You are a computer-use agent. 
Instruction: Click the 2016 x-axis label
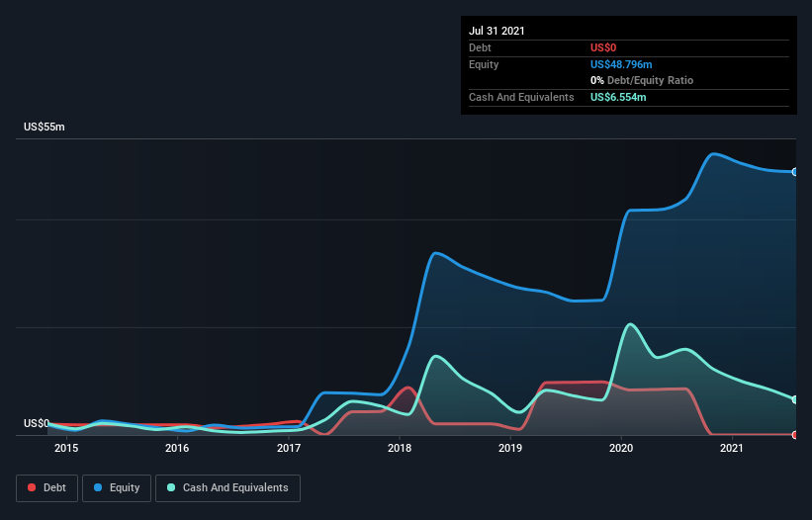[x=177, y=448]
